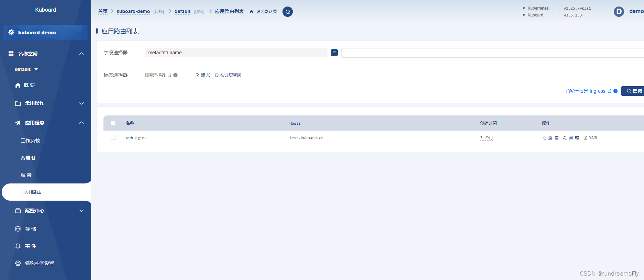Collapse the 应用程序 menu
Viewport: 644px width, 280px height.
tap(81, 123)
